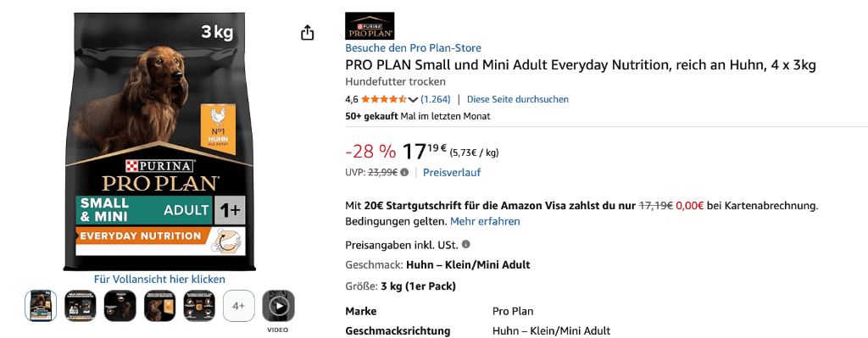The height and width of the screenshot is (338, 868).
Task: Open the Preisverlauf price history
Action: point(452,173)
